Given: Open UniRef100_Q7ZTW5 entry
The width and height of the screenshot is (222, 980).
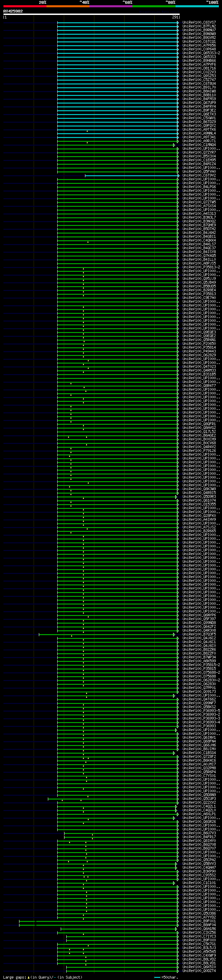Looking at the screenshot, I should coord(199,202).
